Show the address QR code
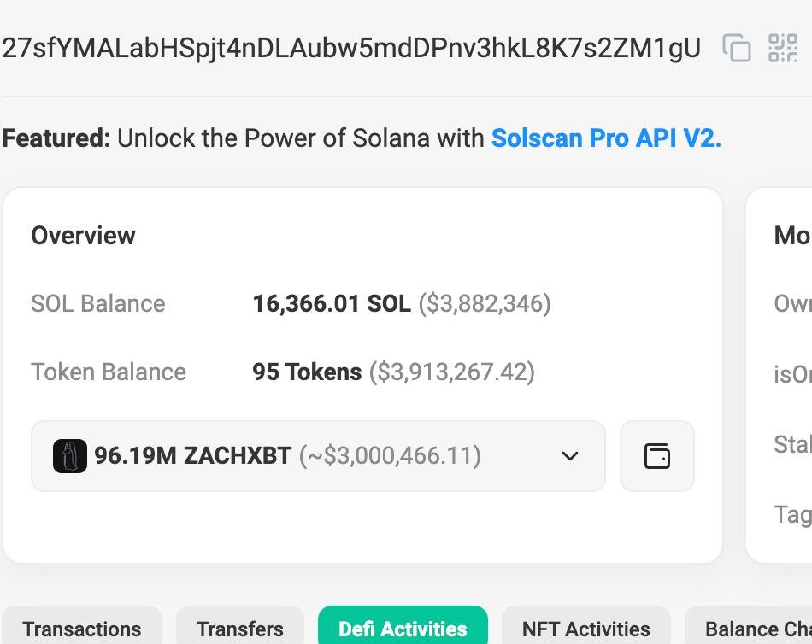The height and width of the screenshot is (644, 812). tap(782, 48)
